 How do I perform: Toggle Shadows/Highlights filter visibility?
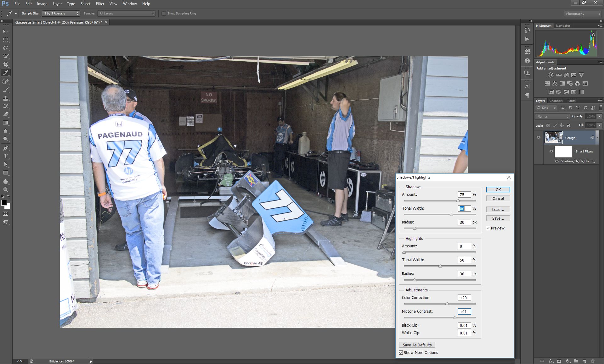(557, 161)
